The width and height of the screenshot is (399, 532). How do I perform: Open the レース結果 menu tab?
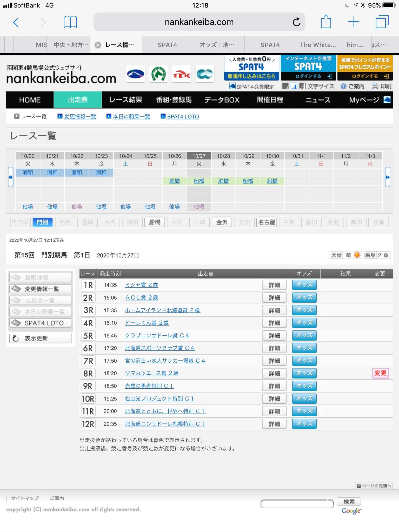point(126,100)
